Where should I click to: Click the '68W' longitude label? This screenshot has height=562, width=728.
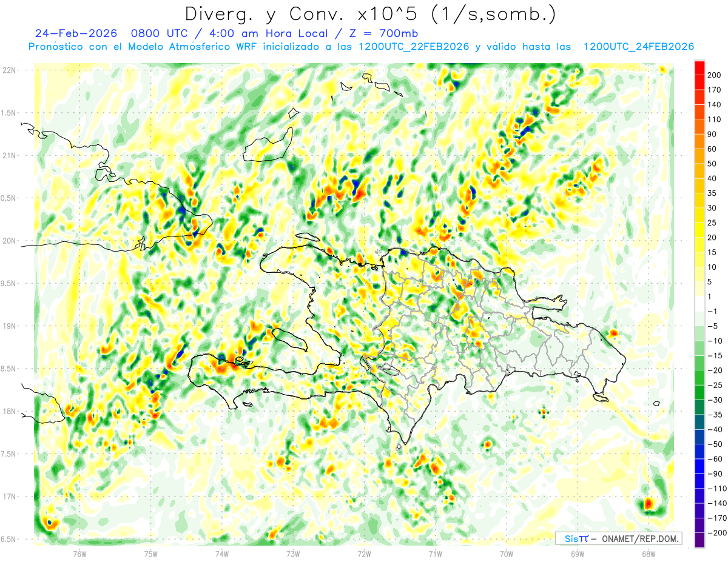pyautogui.click(x=649, y=554)
